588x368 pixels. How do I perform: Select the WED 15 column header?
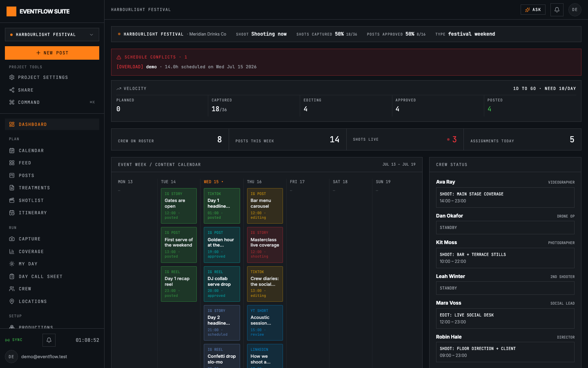213,182
